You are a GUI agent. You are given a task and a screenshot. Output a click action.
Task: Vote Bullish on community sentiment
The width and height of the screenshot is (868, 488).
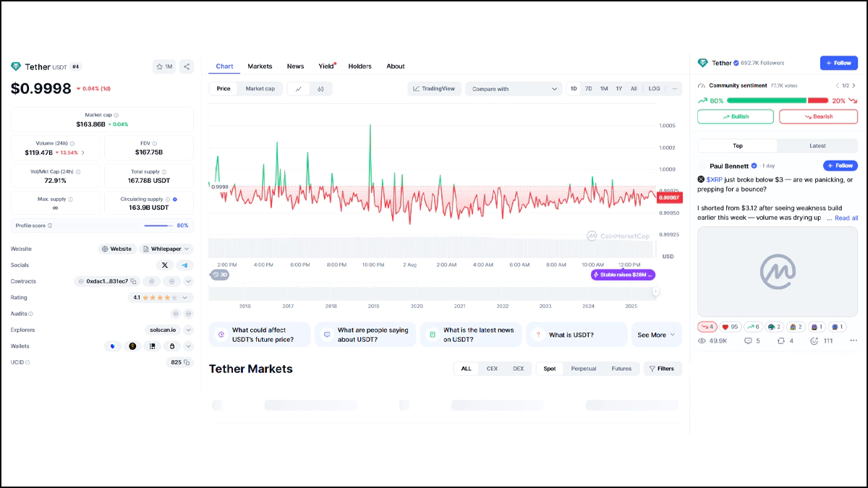tap(736, 116)
